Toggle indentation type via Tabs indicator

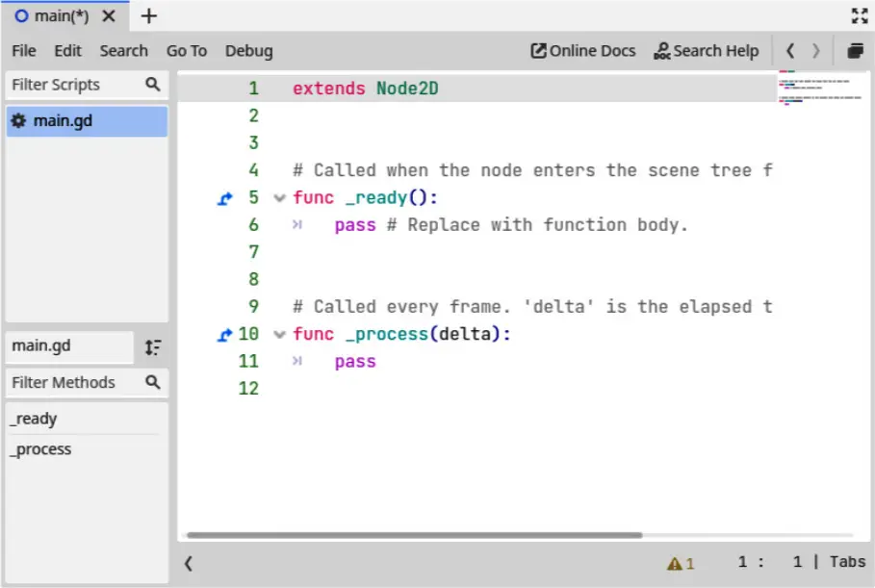click(x=847, y=562)
